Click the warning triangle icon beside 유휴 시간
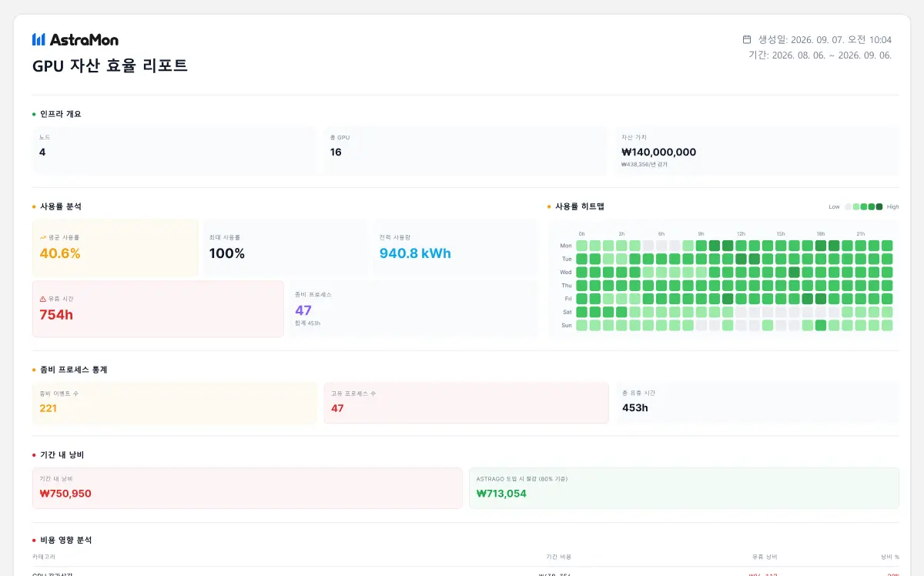 coord(43,299)
